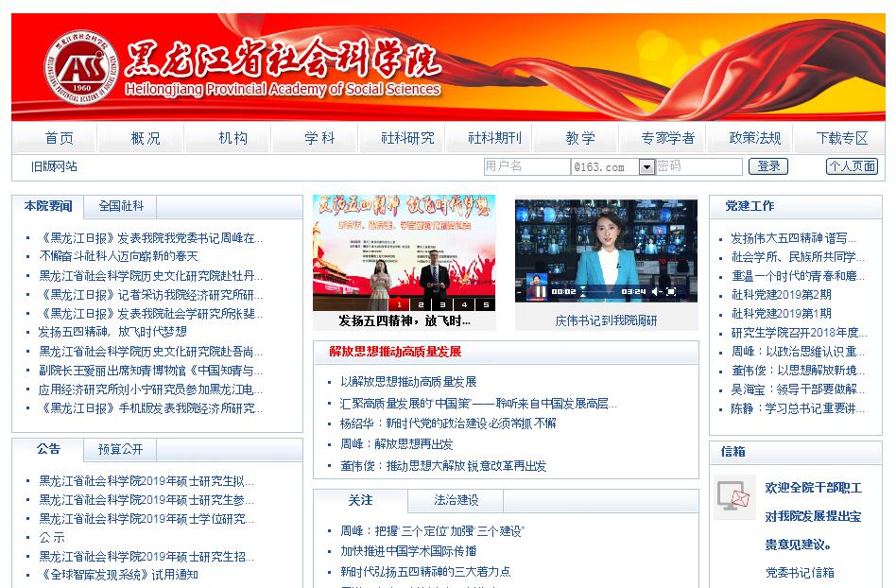Jump to slide 5 in the slideshow

(486, 304)
